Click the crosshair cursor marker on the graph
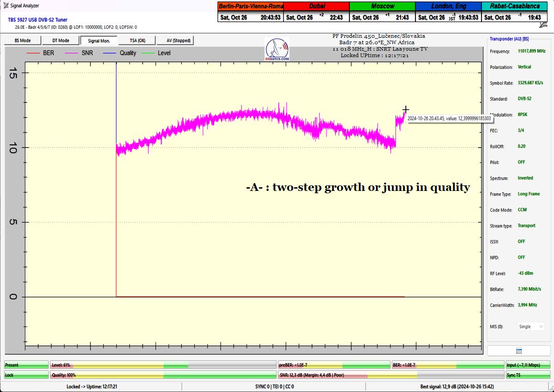Image resolution: width=554 pixels, height=392 pixels. 405,110
